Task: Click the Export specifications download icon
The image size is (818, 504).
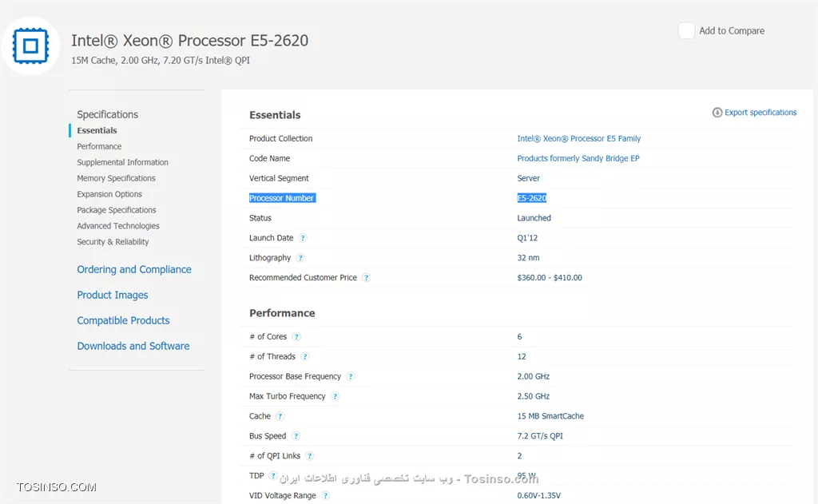Action: [717, 112]
